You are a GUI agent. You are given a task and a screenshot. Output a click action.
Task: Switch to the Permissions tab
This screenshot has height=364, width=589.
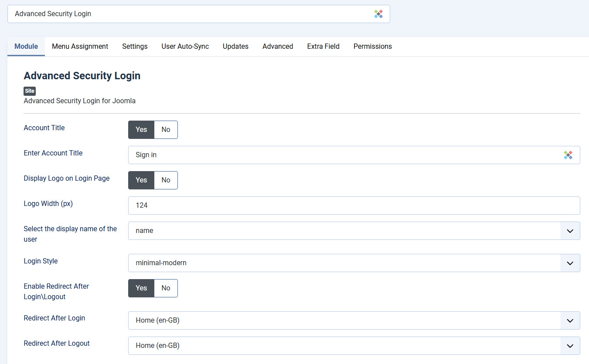[x=372, y=47]
